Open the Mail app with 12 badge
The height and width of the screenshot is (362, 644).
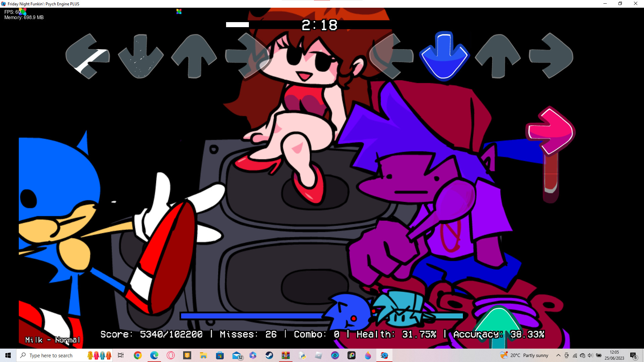tap(237, 355)
